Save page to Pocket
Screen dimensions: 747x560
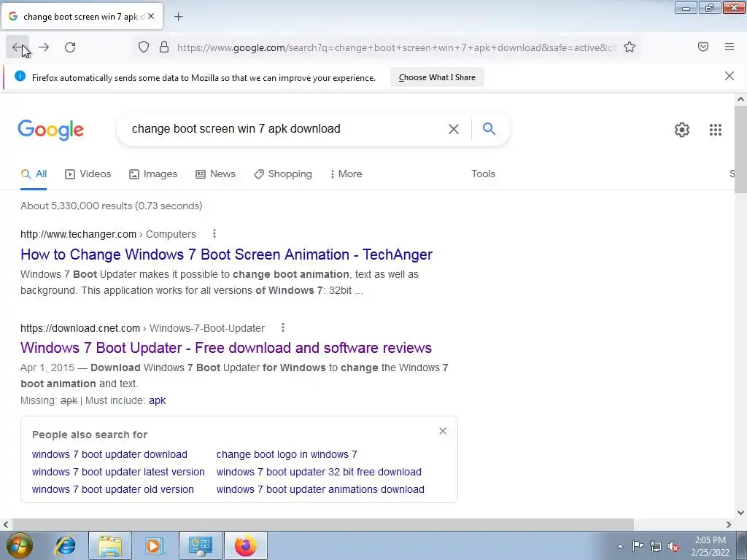703,47
